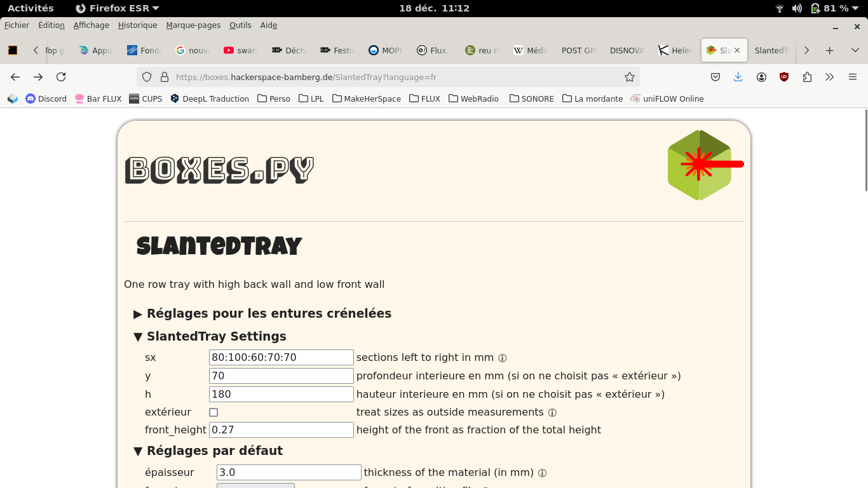
Task: Open the DeepL Traduction bookmark
Action: click(x=210, y=98)
